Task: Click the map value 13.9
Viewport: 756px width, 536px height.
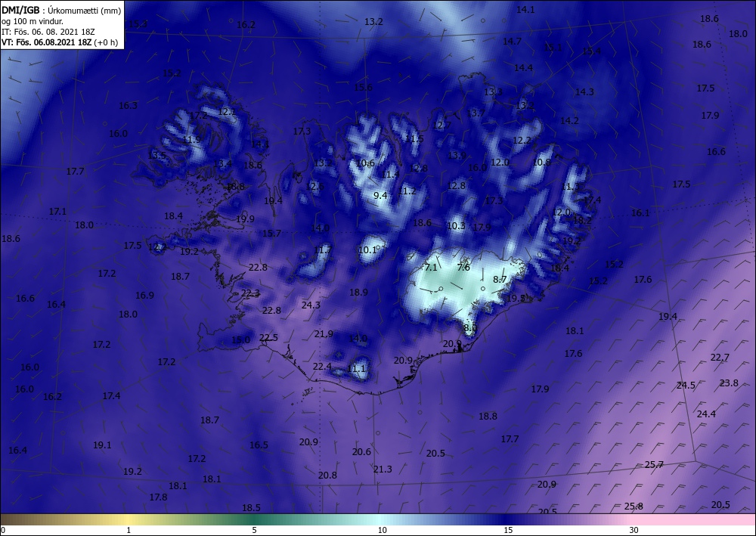Action: click(x=457, y=155)
